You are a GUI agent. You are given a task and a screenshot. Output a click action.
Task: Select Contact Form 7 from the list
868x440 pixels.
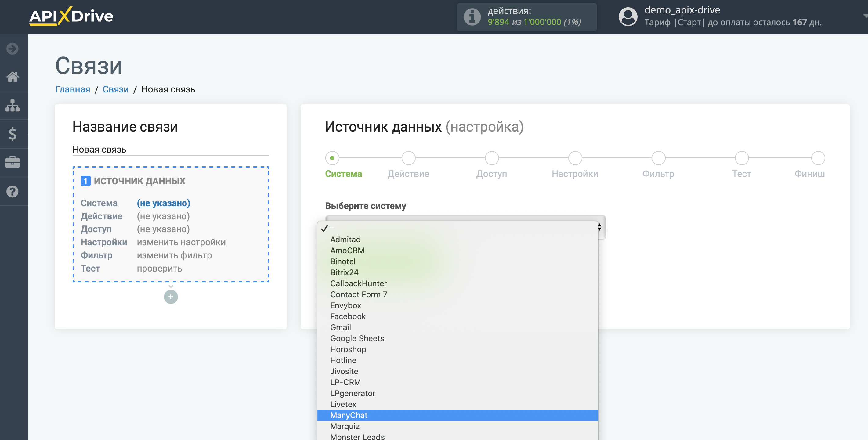pyautogui.click(x=458, y=294)
